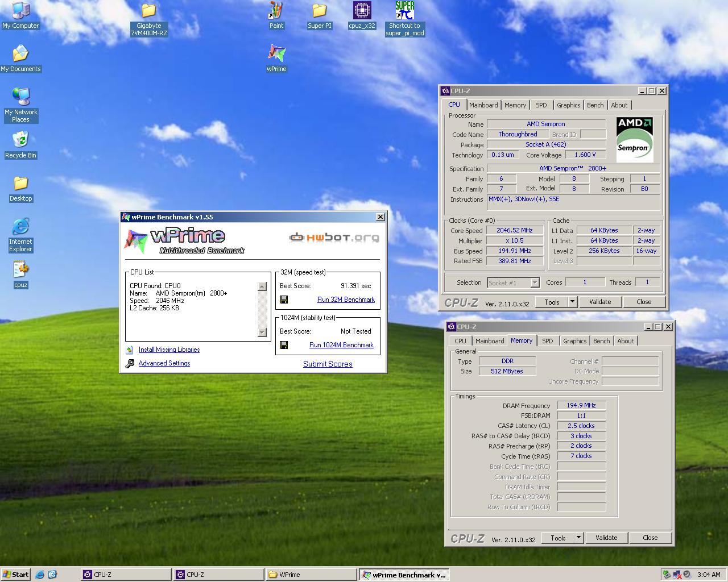Launch the Paint shortcut icon
Screen dimensions: 728x582
pyautogui.click(x=276, y=15)
